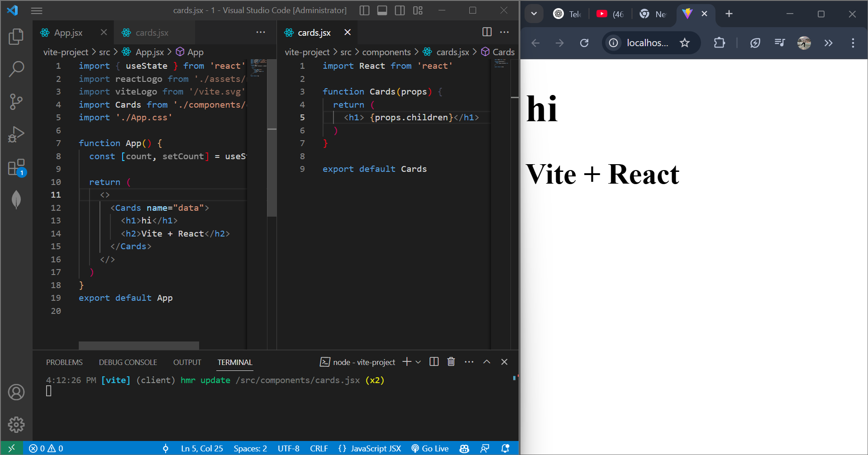Open more actions for left editor group
868x455 pixels.
tap(261, 32)
